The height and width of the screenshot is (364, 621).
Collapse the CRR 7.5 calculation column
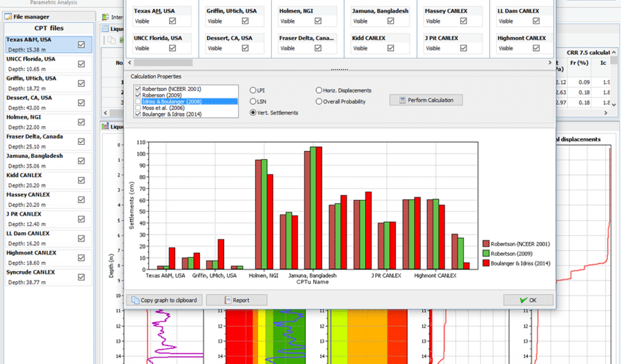pos(614,52)
